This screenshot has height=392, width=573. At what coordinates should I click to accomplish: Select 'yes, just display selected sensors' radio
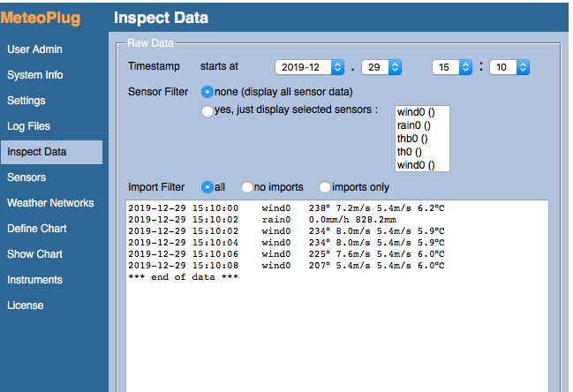[x=207, y=110]
